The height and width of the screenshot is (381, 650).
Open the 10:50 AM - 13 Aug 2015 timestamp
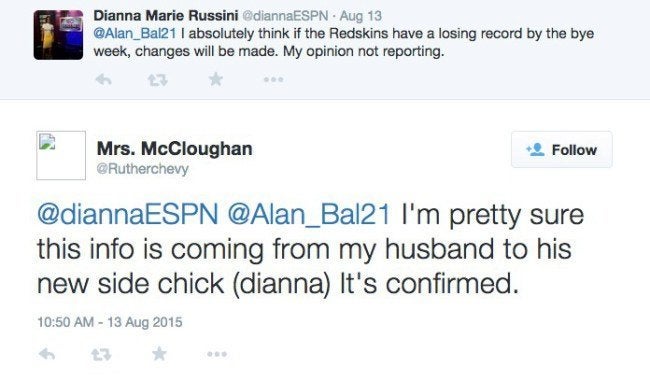click(x=110, y=322)
